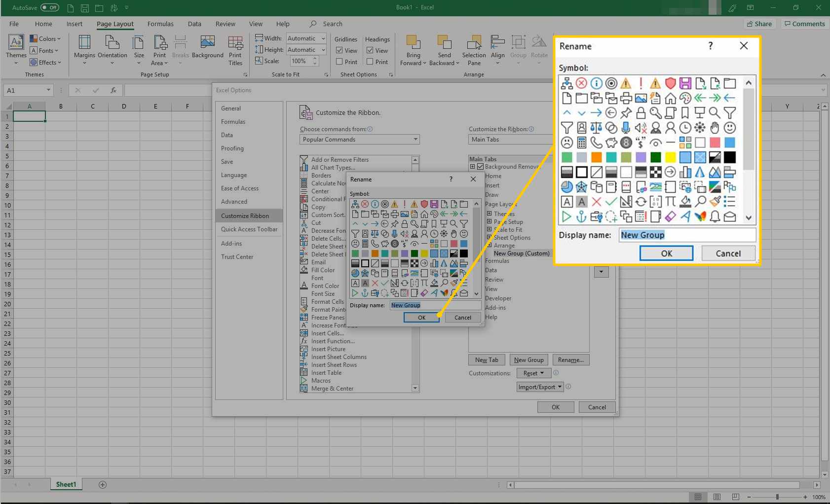Open the theme Fonts dropdown
This screenshot has height=504, width=830.
tap(44, 50)
